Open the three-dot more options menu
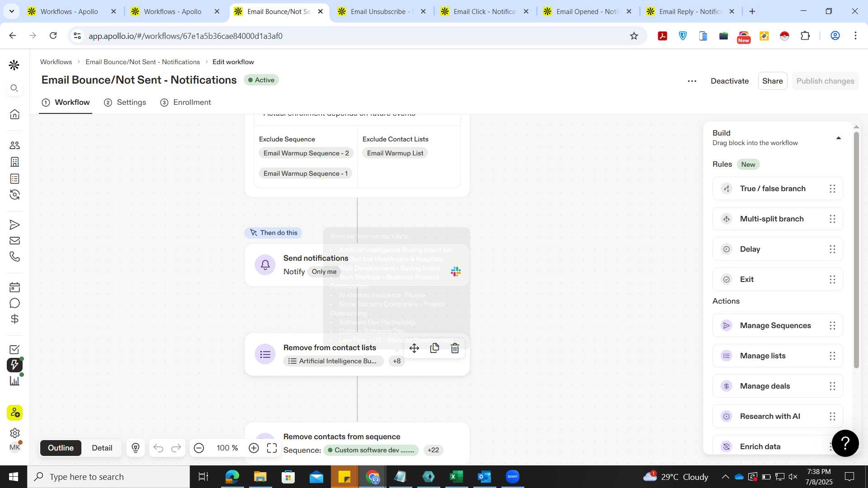The width and height of the screenshot is (868, 488). (692, 81)
